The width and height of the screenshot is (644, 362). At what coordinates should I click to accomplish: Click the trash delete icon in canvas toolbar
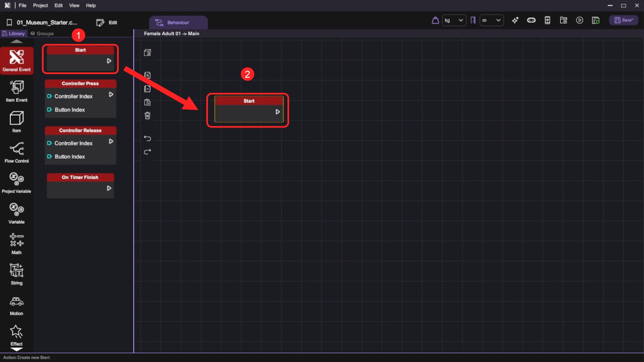147,116
